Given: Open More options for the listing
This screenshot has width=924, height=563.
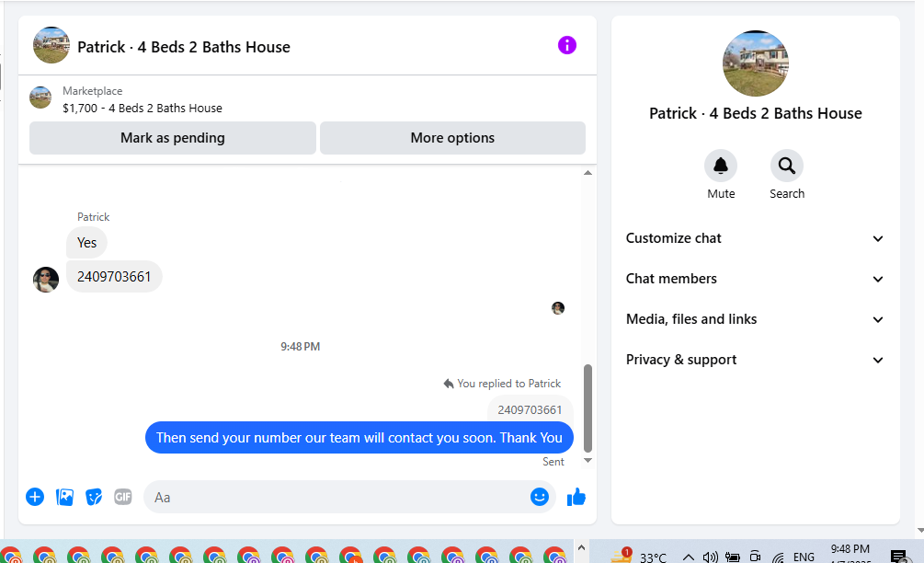Looking at the screenshot, I should tap(452, 138).
